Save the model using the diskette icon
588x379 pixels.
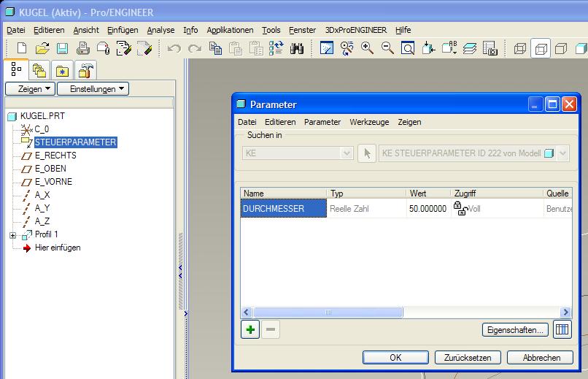(62, 48)
